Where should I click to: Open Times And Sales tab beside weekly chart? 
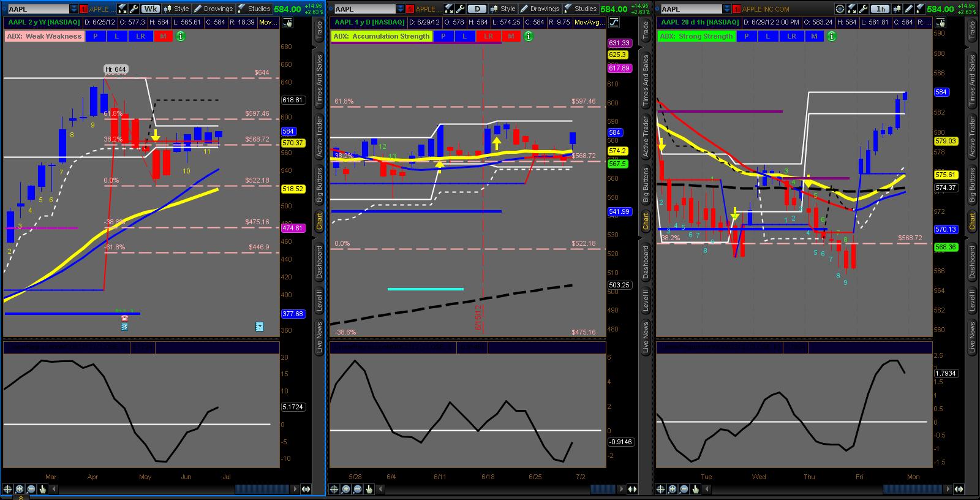[x=319, y=81]
